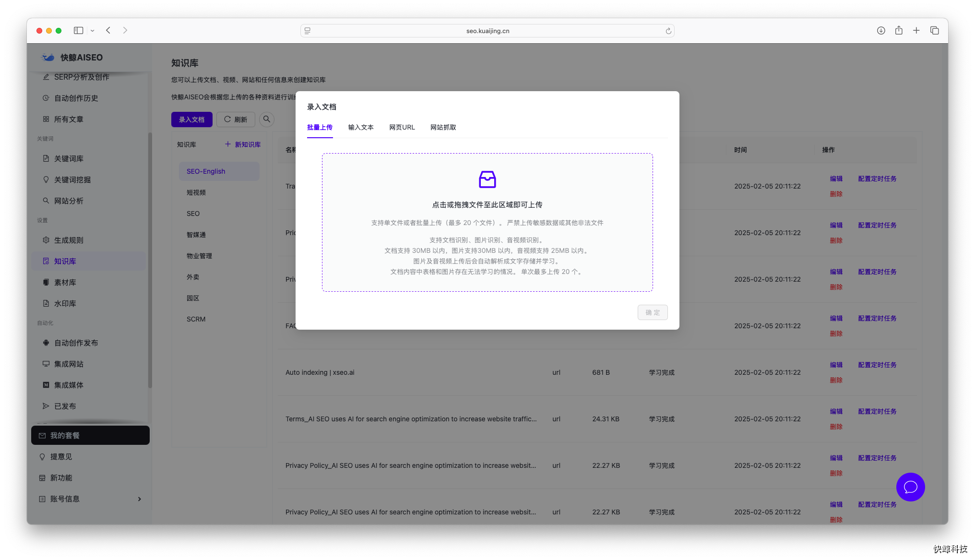Viewport: 975px width, 560px height.
Task: Click the 时间 column header
Action: [x=740, y=150]
